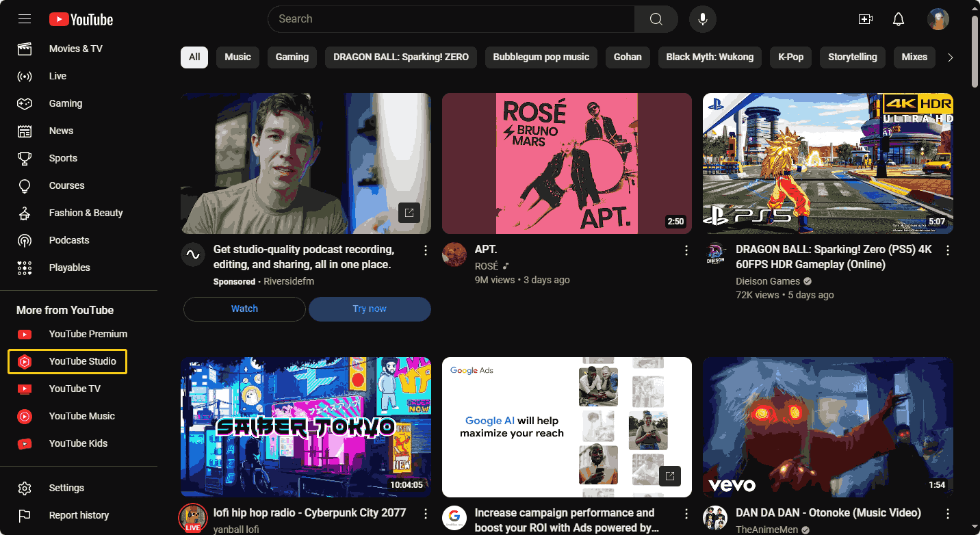Select DRAGON BALL: Sparking! ZERO chip
This screenshot has width=980, height=535.
pyautogui.click(x=401, y=57)
